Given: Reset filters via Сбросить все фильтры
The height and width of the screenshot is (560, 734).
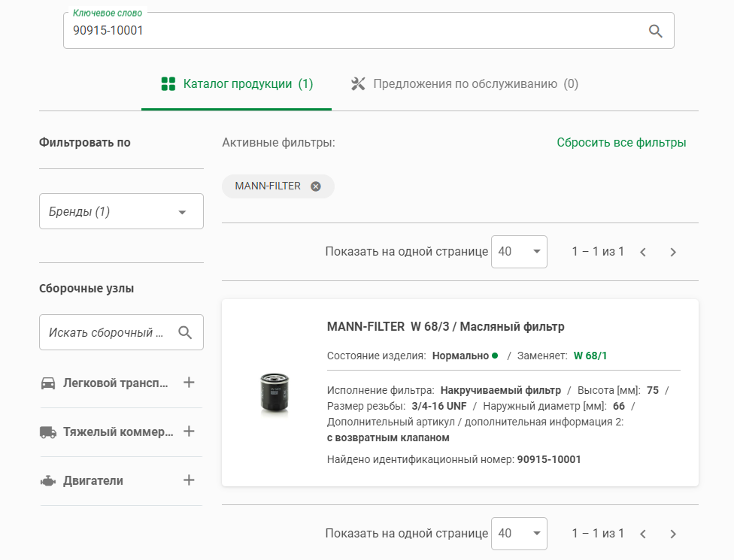Looking at the screenshot, I should [621, 142].
